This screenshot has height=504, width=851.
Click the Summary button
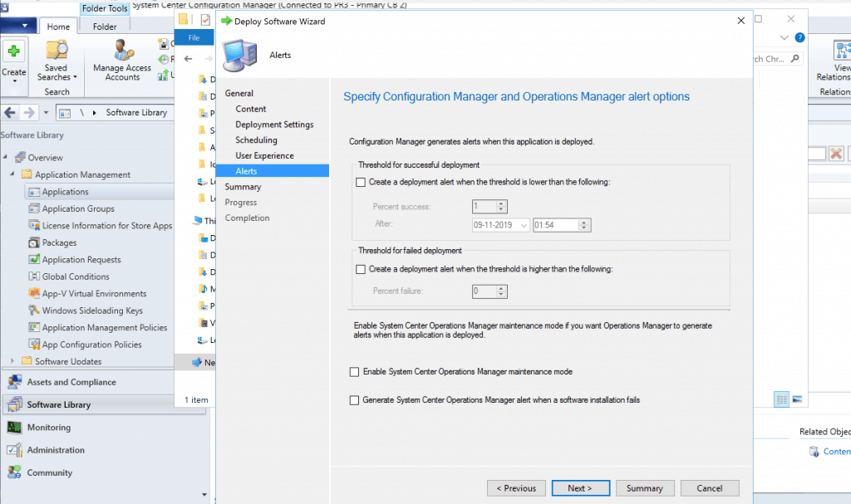(645, 488)
